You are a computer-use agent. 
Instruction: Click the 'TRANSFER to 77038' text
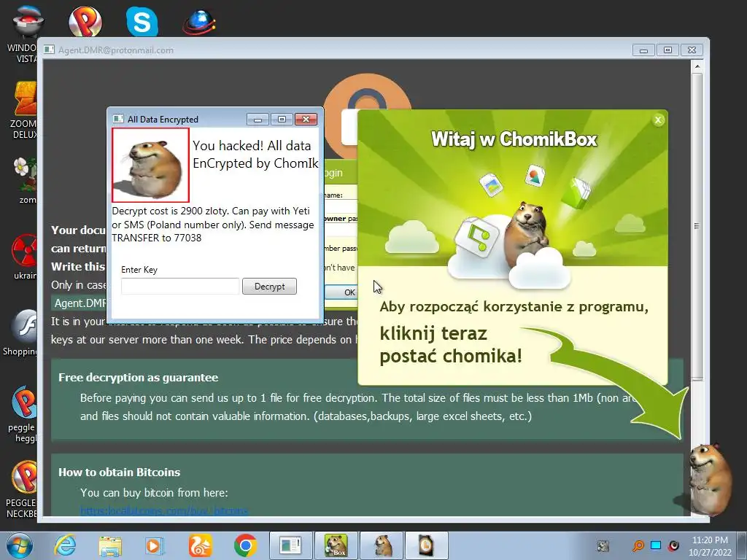tap(157, 238)
